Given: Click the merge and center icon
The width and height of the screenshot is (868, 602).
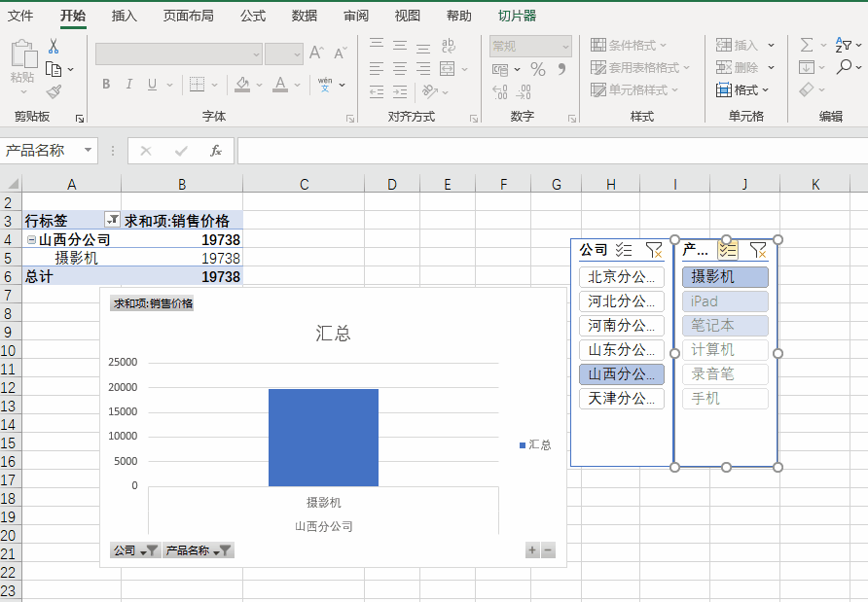Looking at the screenshot, I should click(x=448, y=69).
